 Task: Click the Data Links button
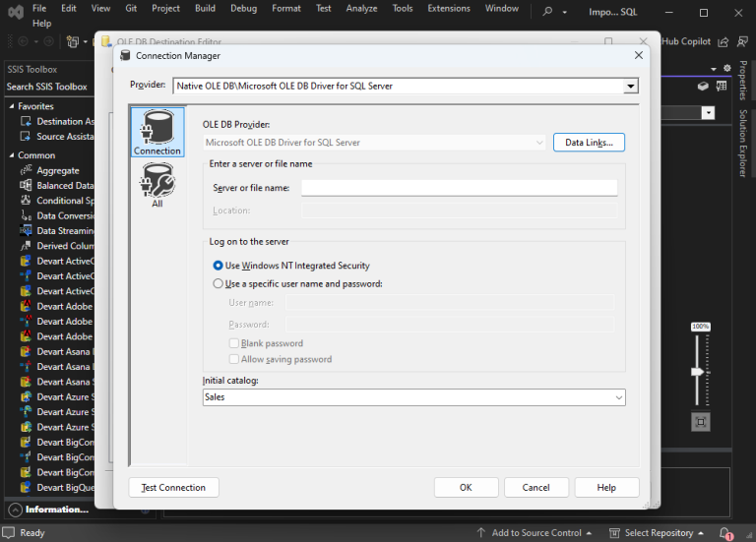click(x=589, y=143)
